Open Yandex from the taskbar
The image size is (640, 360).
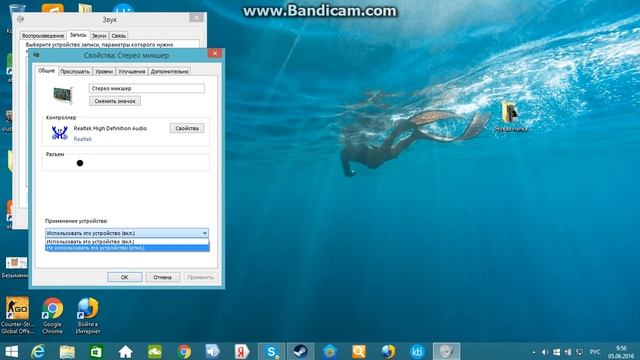(x=242, y=352)
